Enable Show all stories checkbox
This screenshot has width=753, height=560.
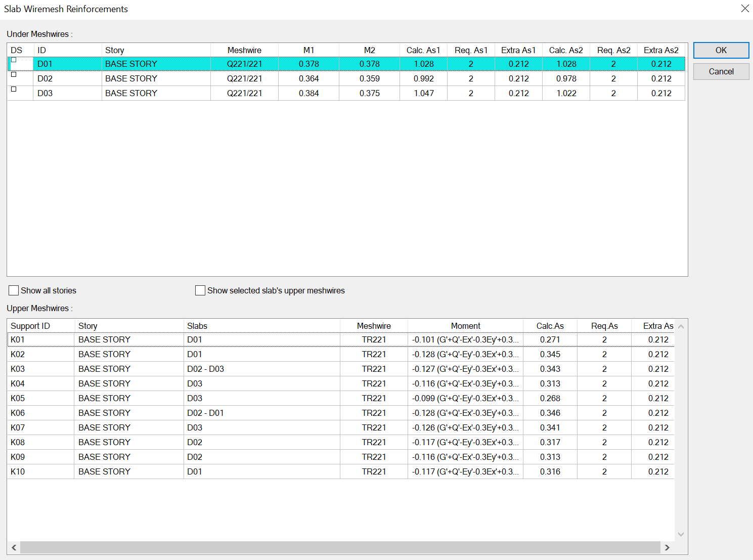coord(14,290)
